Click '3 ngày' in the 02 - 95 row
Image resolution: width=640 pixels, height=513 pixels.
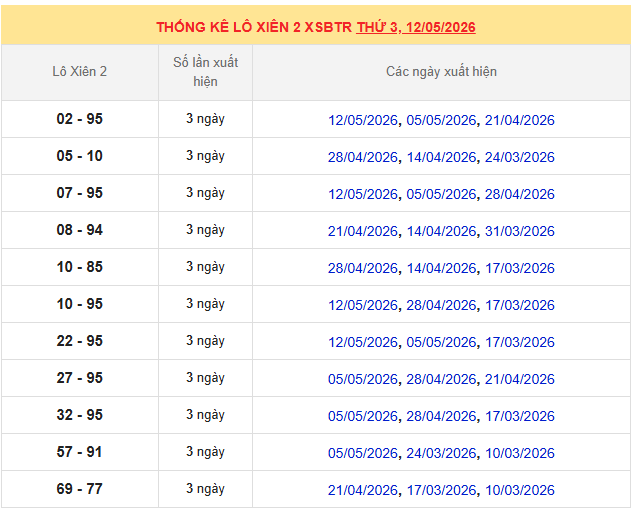click(205, 119)
